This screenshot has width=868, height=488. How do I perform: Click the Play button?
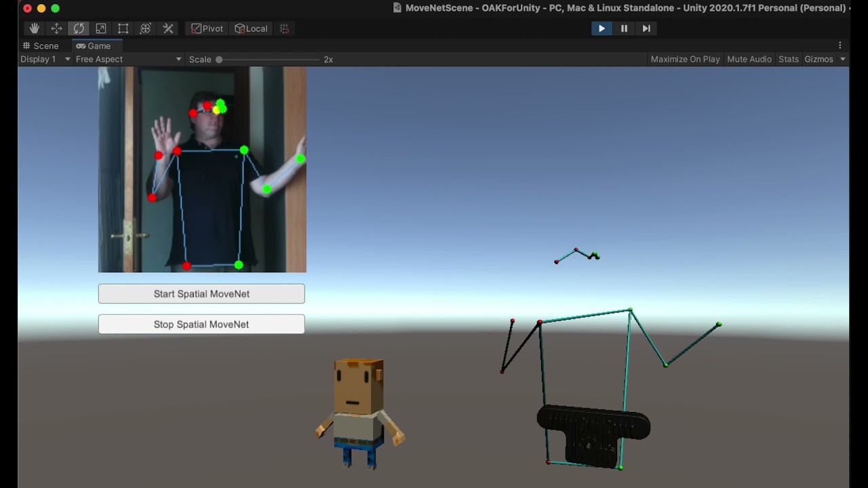(x=601, y=28)
